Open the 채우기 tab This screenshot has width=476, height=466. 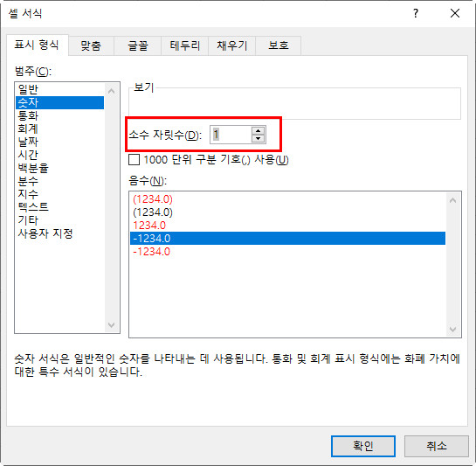pyautogui.click(x=232, y=45)
